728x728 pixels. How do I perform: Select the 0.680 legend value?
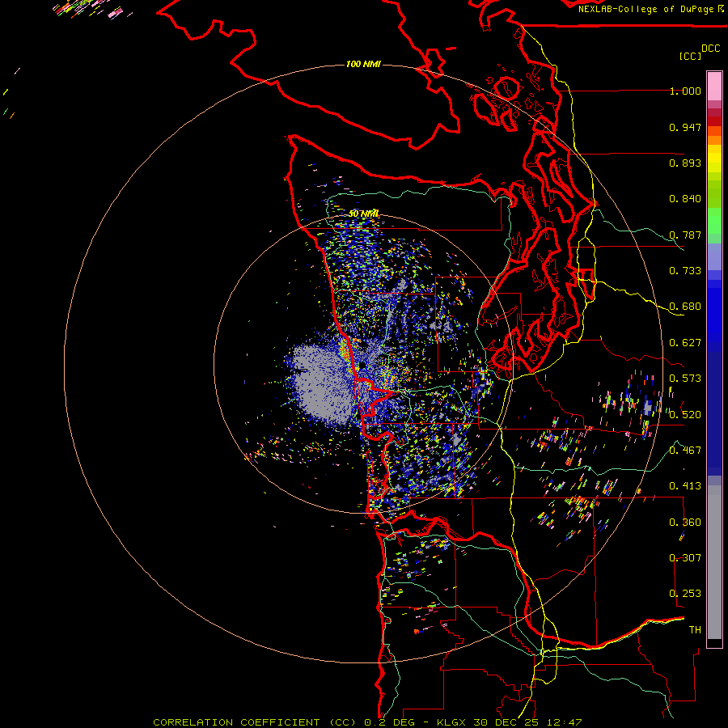685,307
